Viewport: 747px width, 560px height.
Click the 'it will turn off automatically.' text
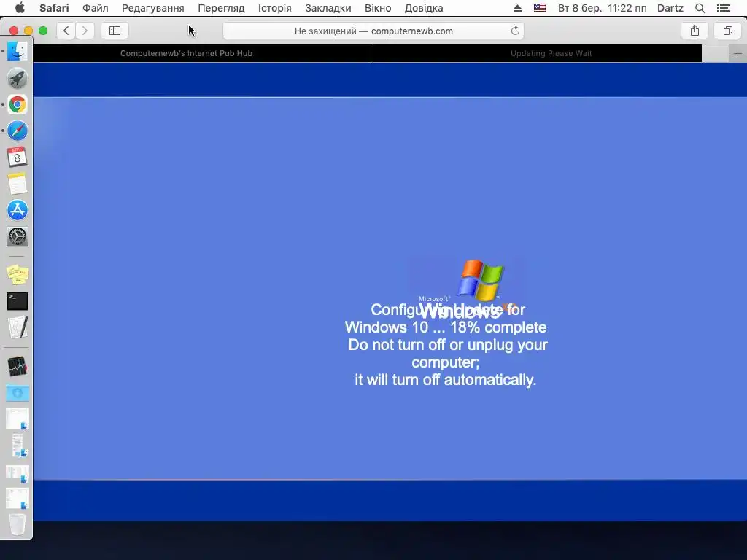446,379
